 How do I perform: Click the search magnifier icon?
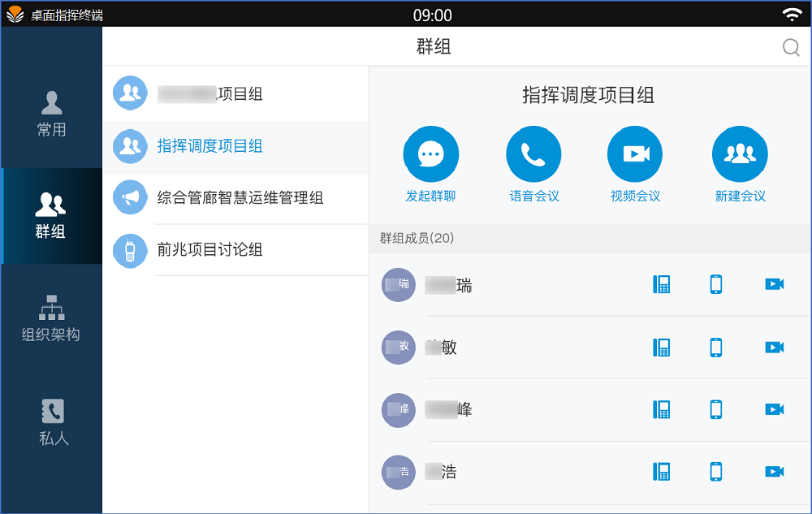tap(791, 47)
